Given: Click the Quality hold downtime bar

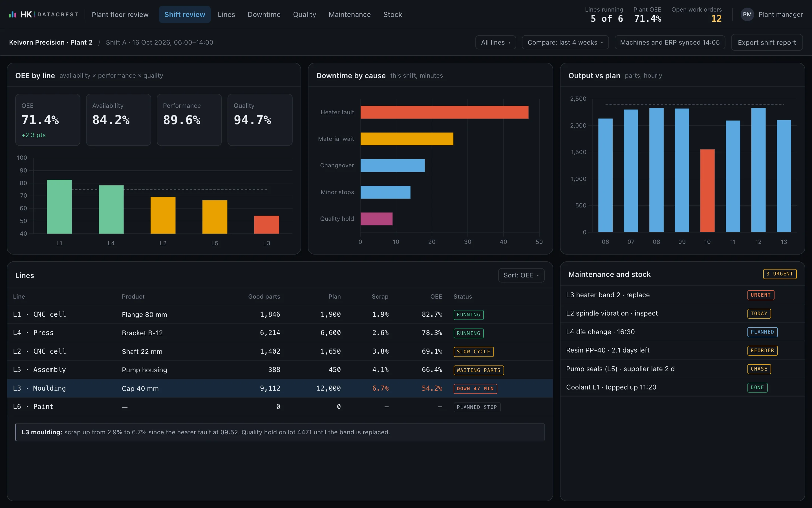Looking at the screenshot, I should point(376,219).
